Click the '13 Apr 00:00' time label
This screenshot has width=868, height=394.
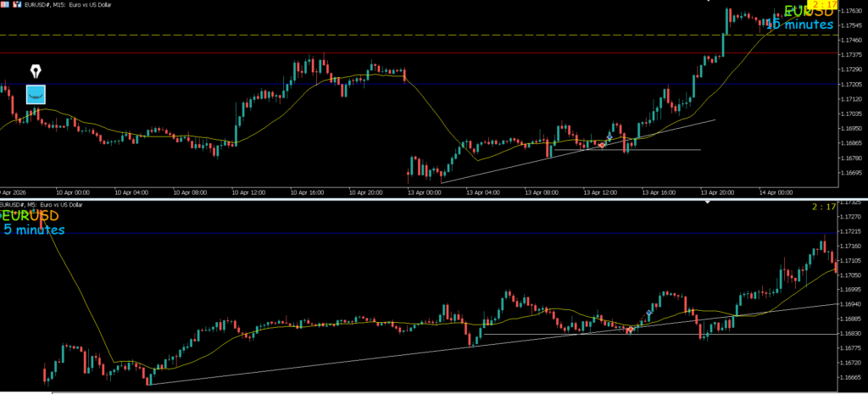click(x=425, y=193)
